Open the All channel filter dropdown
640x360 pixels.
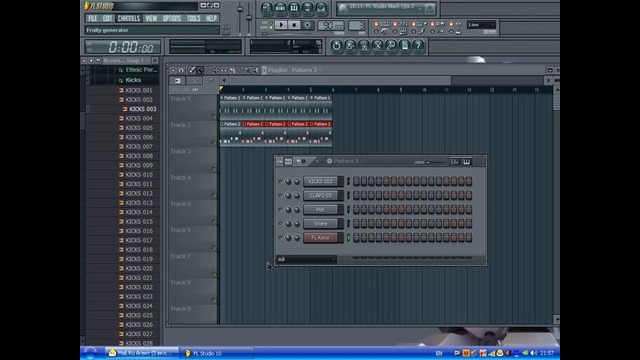click(x=307, y=260)
